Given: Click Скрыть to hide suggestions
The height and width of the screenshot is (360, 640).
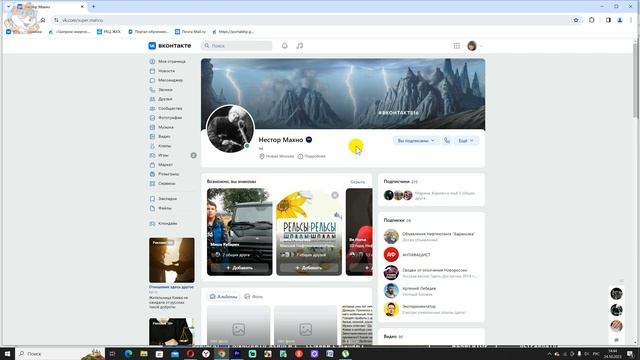Looking at the screenshot, I should pyautogui.click(x=358, y=182).
